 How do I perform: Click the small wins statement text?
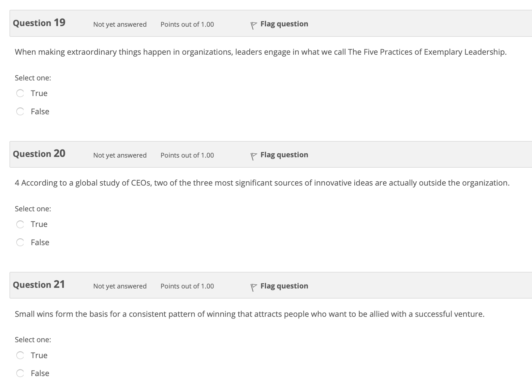coord(250,314)
